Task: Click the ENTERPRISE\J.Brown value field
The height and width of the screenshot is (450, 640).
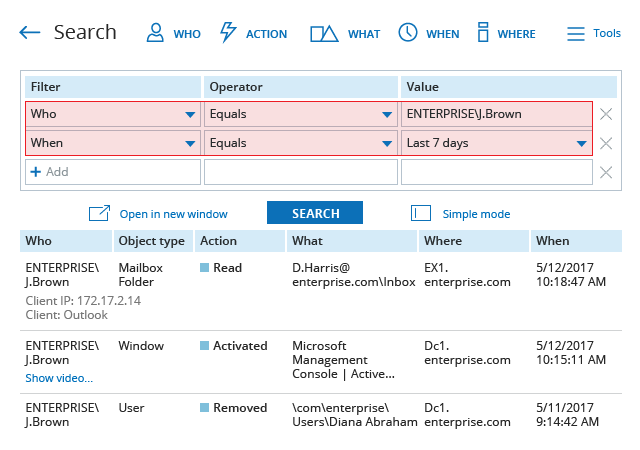Action: pyautogui.click(x=497, y=114)
